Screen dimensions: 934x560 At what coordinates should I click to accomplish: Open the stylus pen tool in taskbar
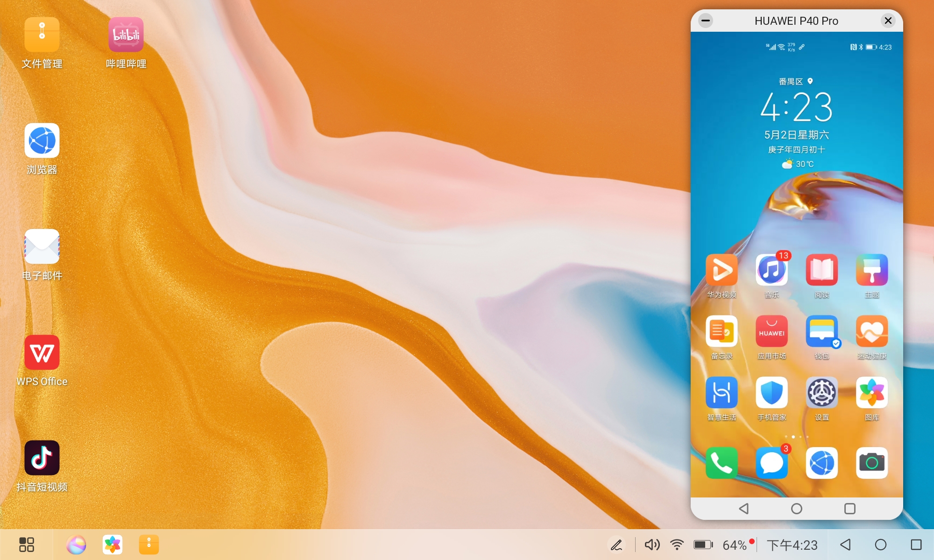click(x=616, y=545)
